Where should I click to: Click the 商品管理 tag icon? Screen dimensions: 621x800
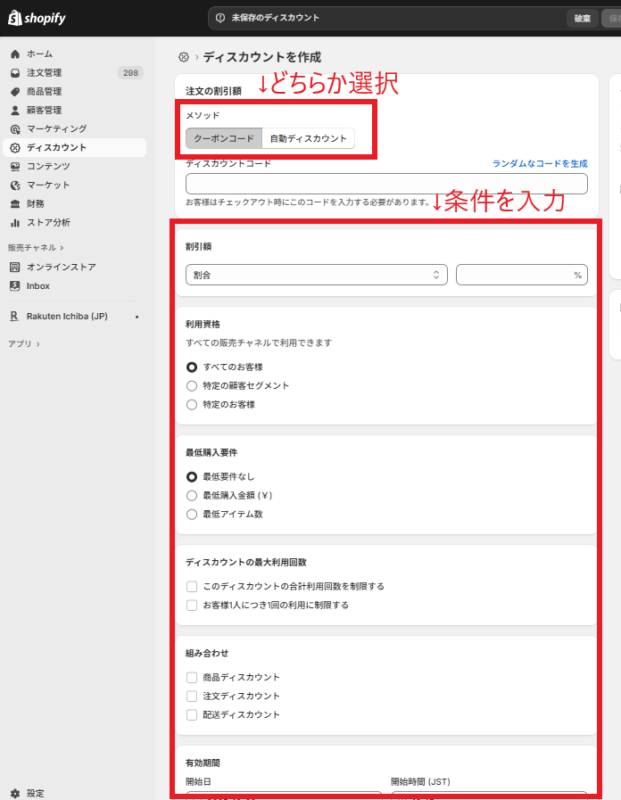pyautogui.click(x=15, y=92)
